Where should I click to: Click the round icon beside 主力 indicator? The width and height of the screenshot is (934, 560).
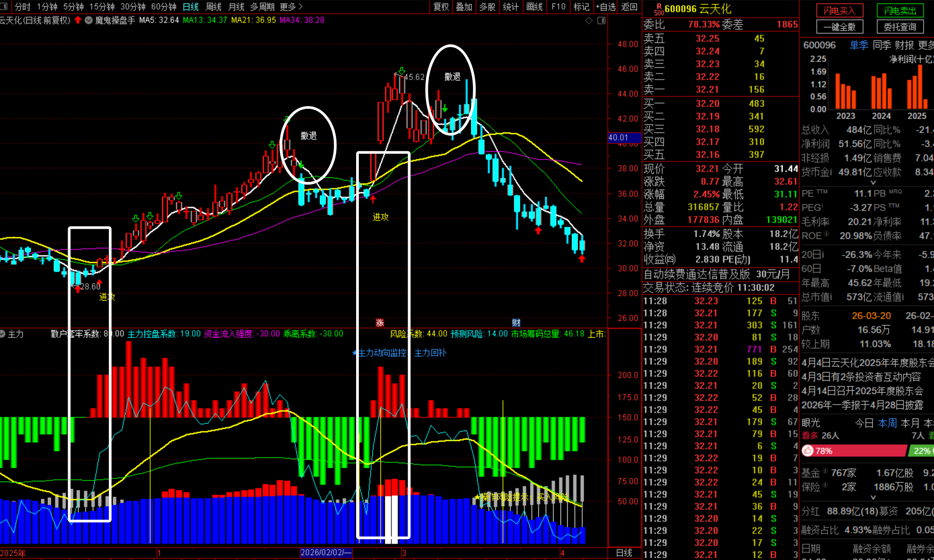point(3,334)
